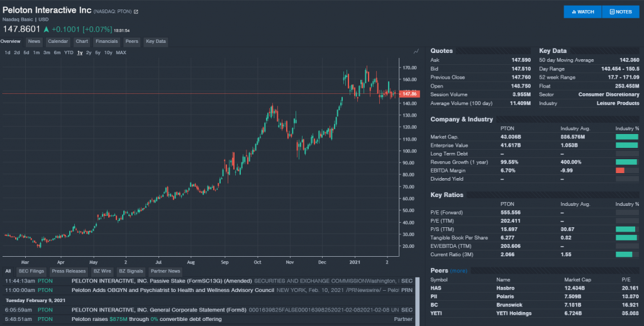
Task: Click the 50 day Moving Average value 142.360
Action: tap(629, 60)
